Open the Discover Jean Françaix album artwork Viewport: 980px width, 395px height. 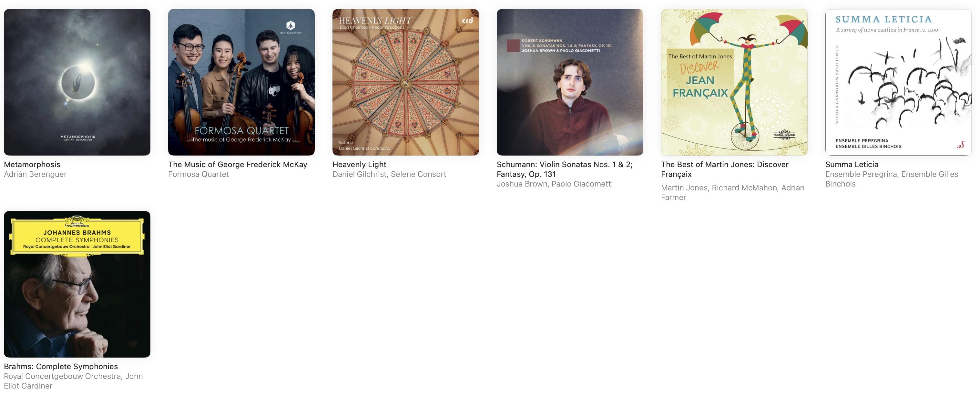734,82
